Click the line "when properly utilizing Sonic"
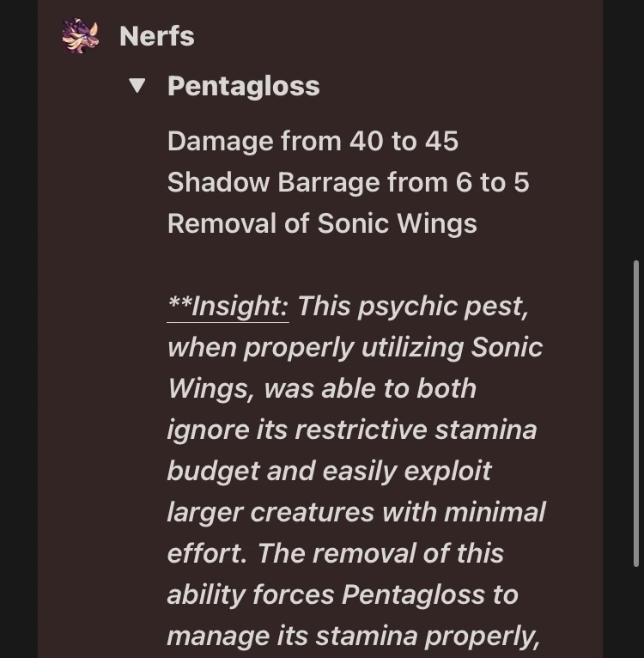 click(355, 347)
